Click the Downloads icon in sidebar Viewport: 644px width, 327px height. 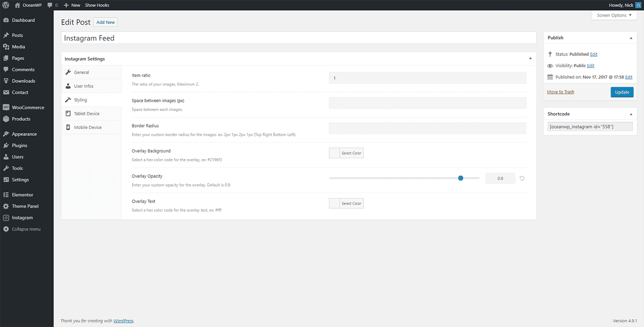tap(6, 81)
